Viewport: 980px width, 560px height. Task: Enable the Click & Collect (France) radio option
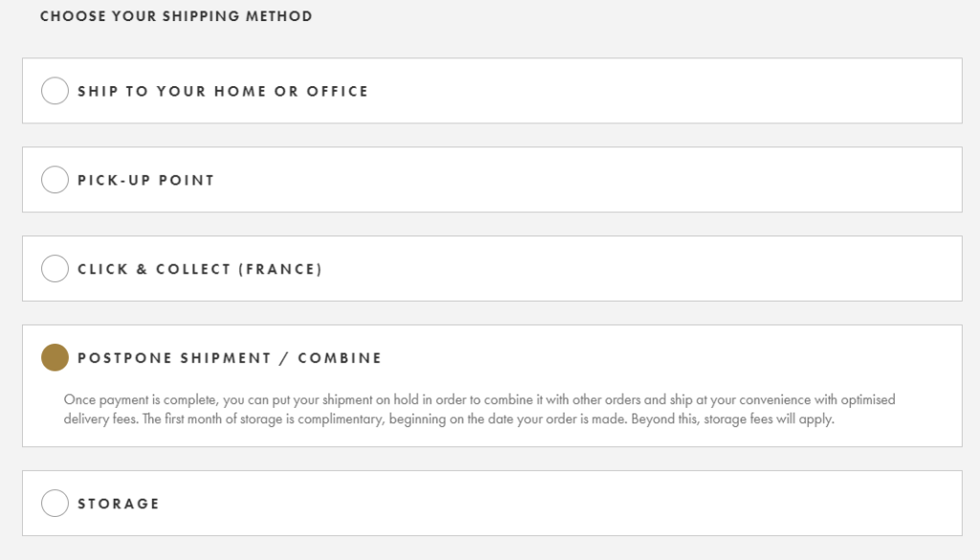55,269
